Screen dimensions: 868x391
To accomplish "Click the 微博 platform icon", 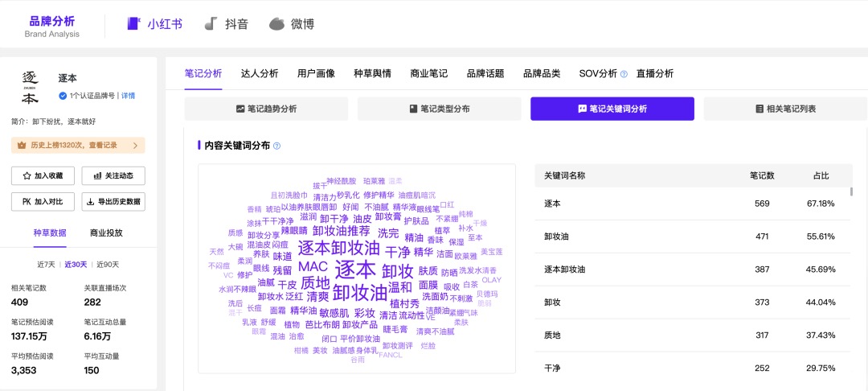I will [x=276, y=24].
